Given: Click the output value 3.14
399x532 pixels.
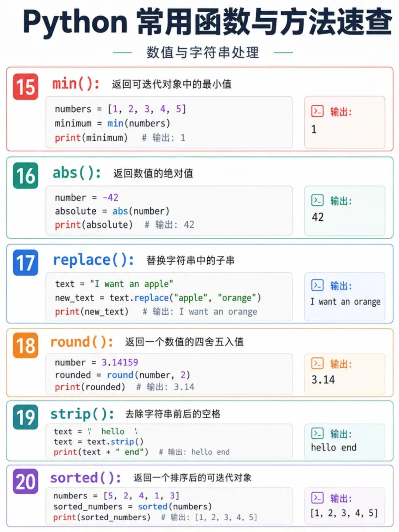Looking at the screenshot, I should pos(323,380).
